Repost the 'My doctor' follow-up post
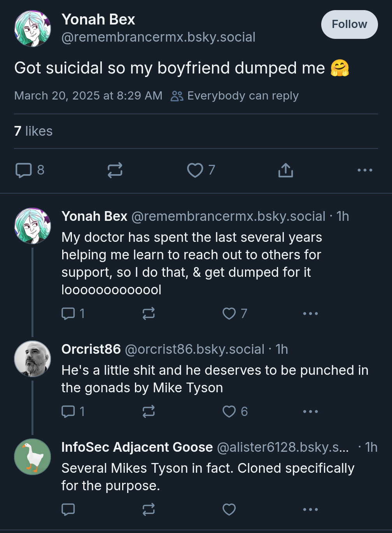 [x=149, y=313]
